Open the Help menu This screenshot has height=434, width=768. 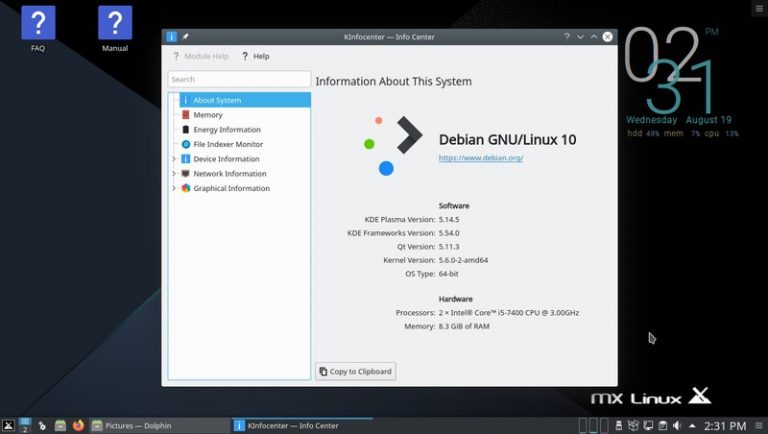pos(255,57)
